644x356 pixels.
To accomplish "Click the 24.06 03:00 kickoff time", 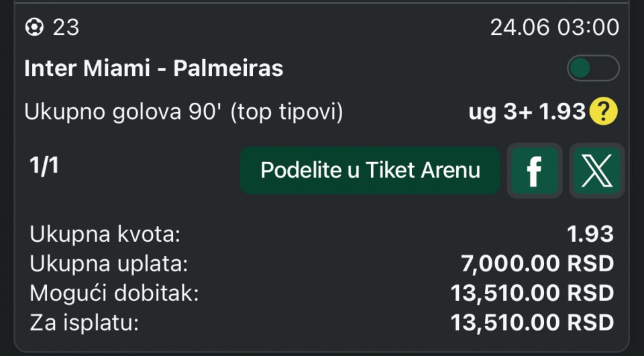I will (554, 27).
